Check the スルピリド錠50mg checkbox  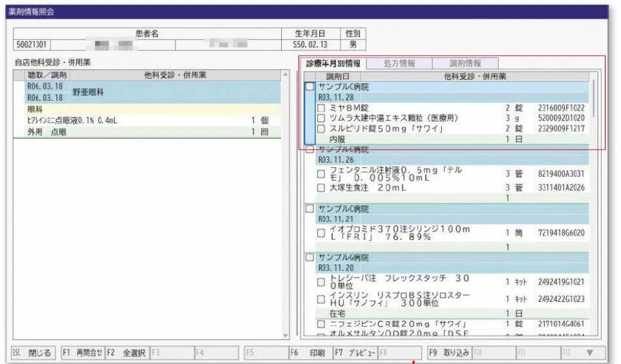tap(321, 128)
